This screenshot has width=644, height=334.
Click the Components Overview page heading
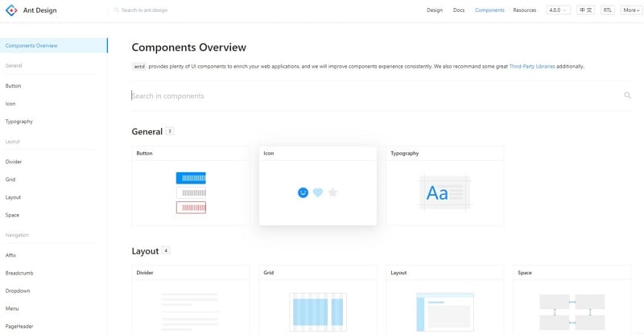[x=189, y=47]
